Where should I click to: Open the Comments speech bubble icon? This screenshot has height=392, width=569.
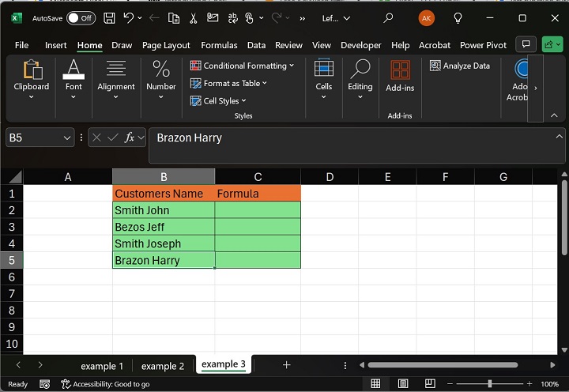click(x=525, y=45)
